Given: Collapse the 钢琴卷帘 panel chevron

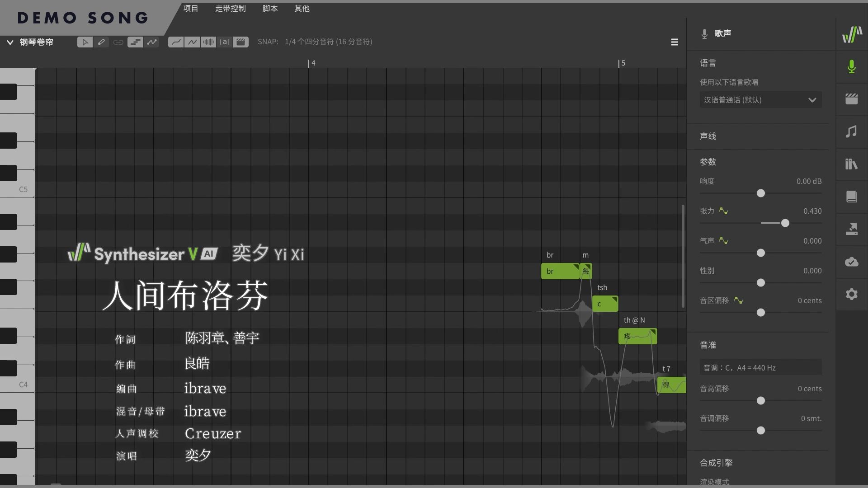Looking at the screenshot, I should 10,42.
